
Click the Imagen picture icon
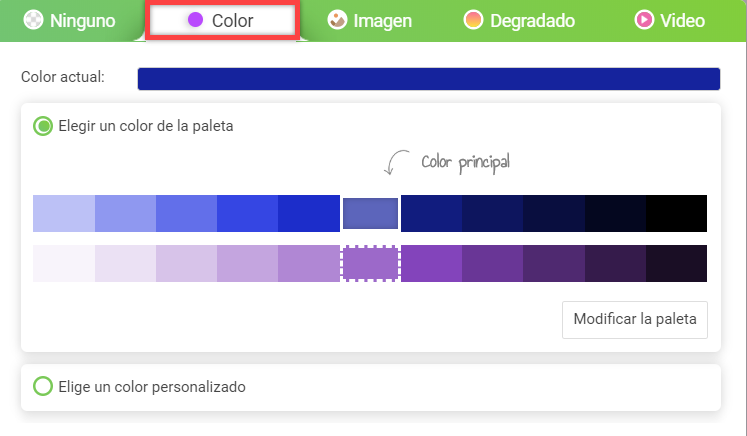(337, 20)
